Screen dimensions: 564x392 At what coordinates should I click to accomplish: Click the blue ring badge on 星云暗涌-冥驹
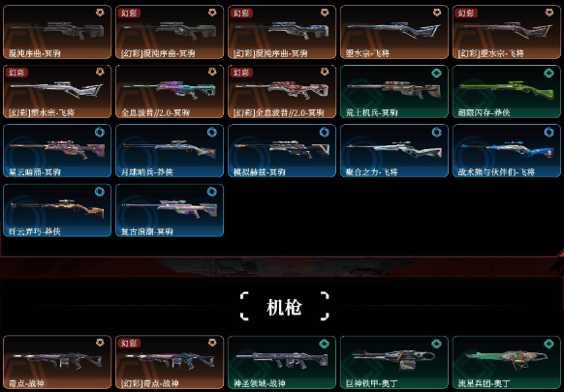100,133
